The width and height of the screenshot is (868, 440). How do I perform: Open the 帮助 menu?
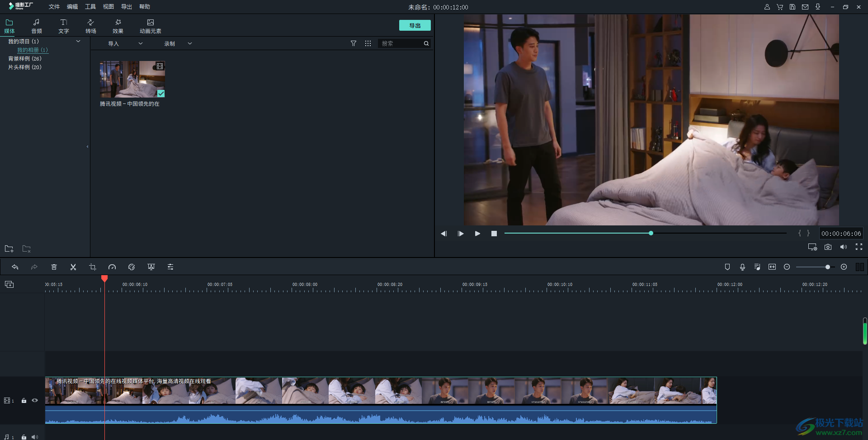145,7
